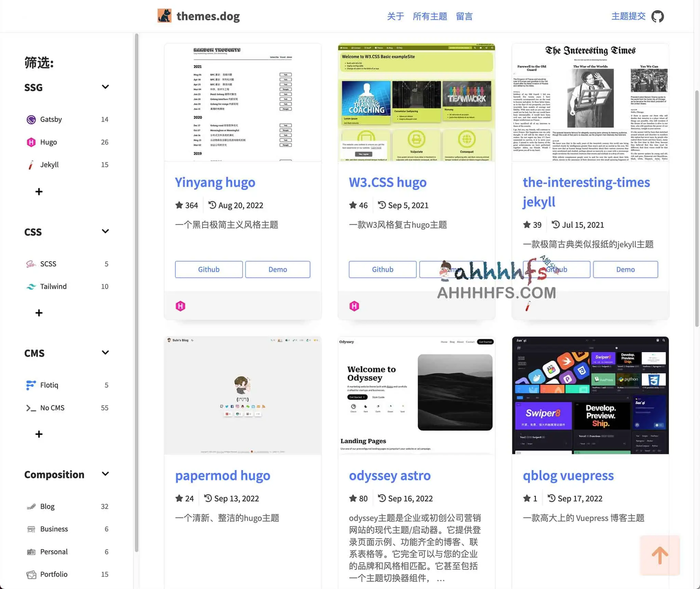Toggle the Tailwind filter
This screenshot has height=589, width=700.
point(53,286)
